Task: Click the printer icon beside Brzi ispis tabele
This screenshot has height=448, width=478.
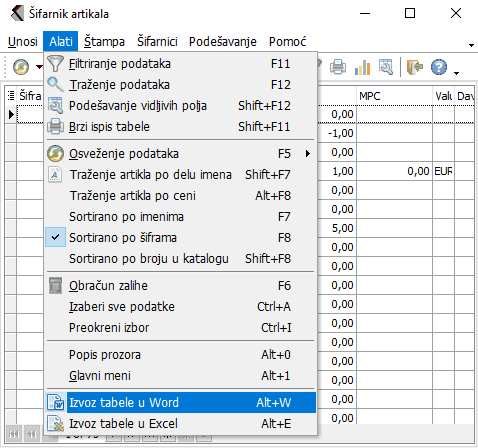Action: [x=55, y=126]
